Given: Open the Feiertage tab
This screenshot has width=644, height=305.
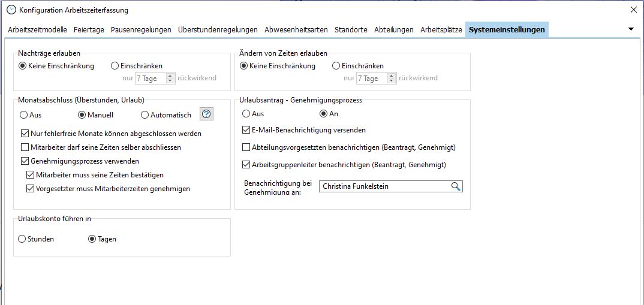Looking at the screenshot, I should (89, 29).
